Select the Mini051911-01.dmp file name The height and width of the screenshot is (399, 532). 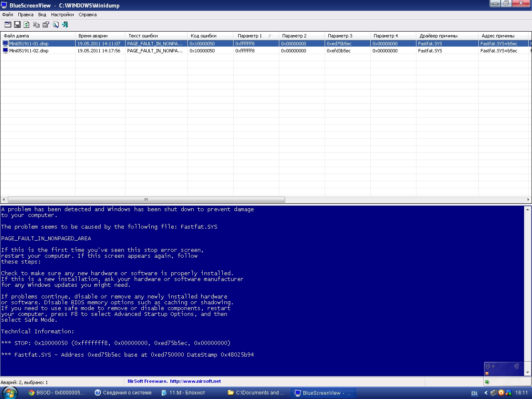[29, 44]
